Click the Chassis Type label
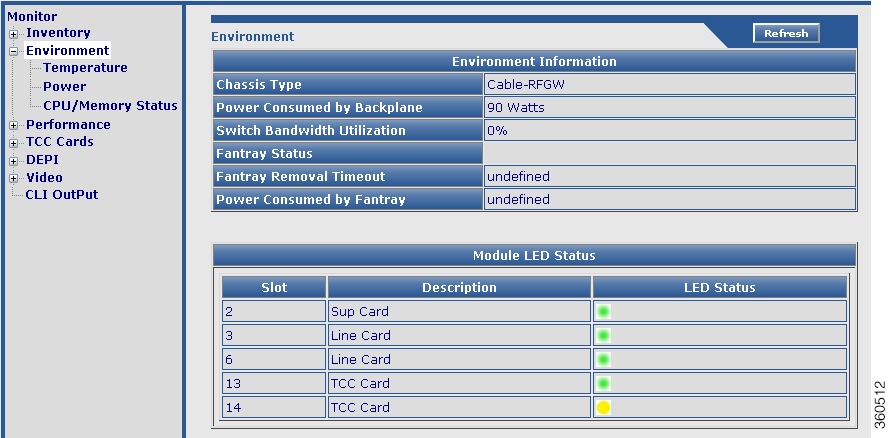The image size is (888, 438). tap(348, 84)
